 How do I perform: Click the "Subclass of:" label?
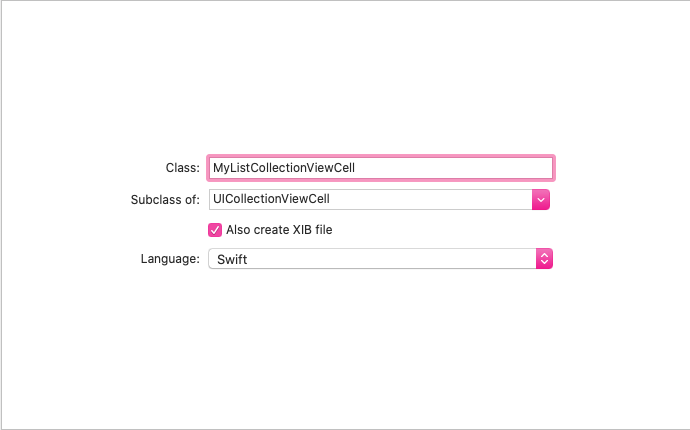[x=165, y=199]
